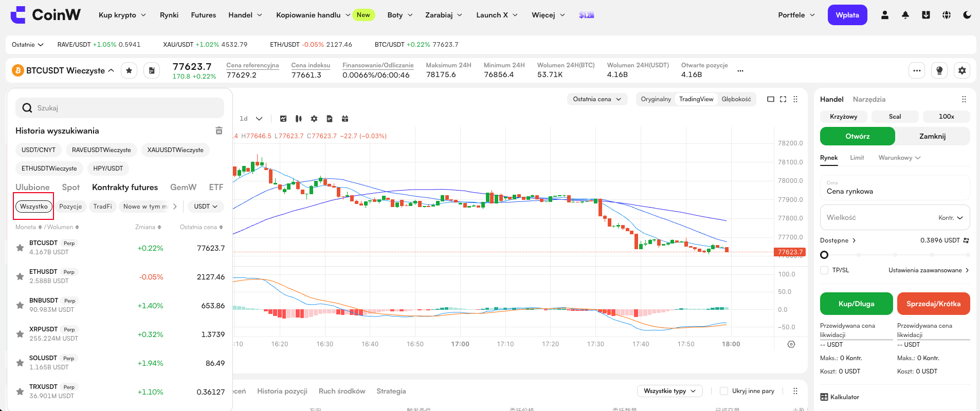980x411 pixels.
Task: Click the Wpłata deposit button
Action: point(847,15)
